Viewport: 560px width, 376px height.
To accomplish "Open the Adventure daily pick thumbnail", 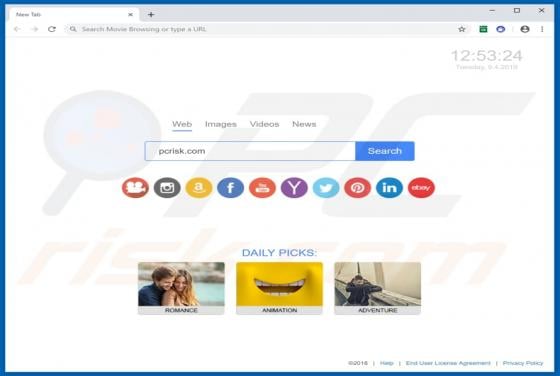I will (x=378, y=288).
